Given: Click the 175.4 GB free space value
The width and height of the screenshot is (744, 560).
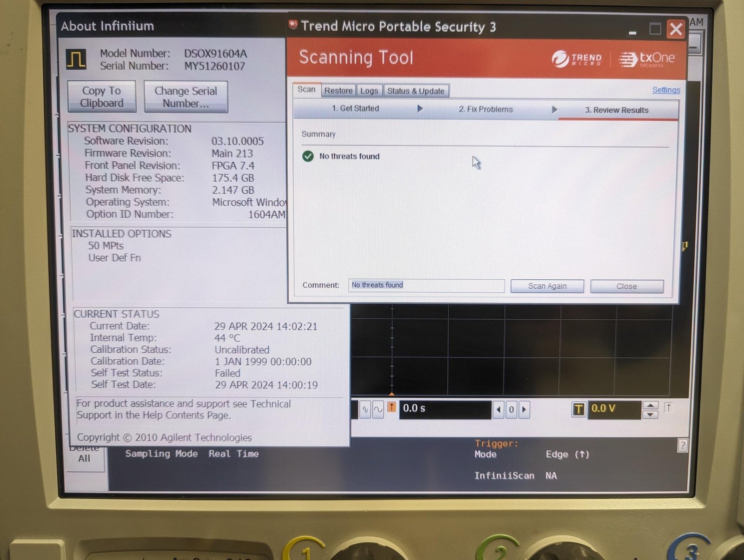Looking at the screenshot, I should pyautogui.click(x=233, y=178).
